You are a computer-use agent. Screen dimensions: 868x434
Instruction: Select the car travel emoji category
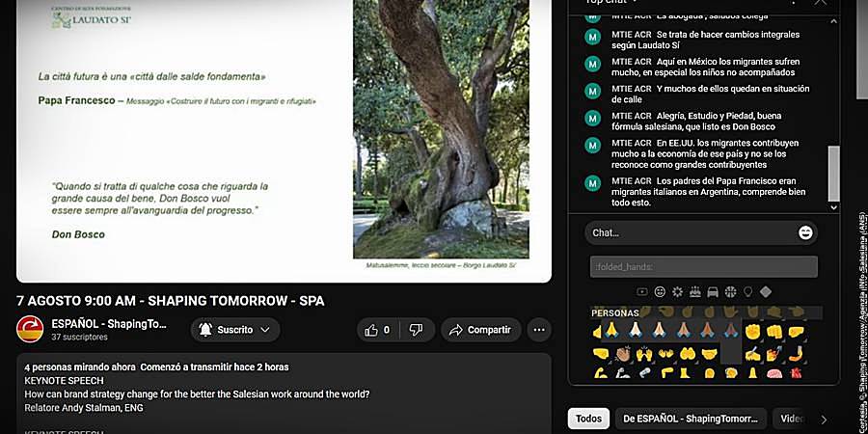(x=713, y=291)
